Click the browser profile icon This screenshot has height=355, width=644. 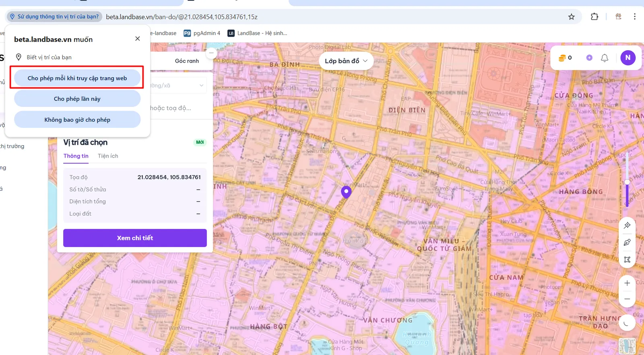click(618, 16)
